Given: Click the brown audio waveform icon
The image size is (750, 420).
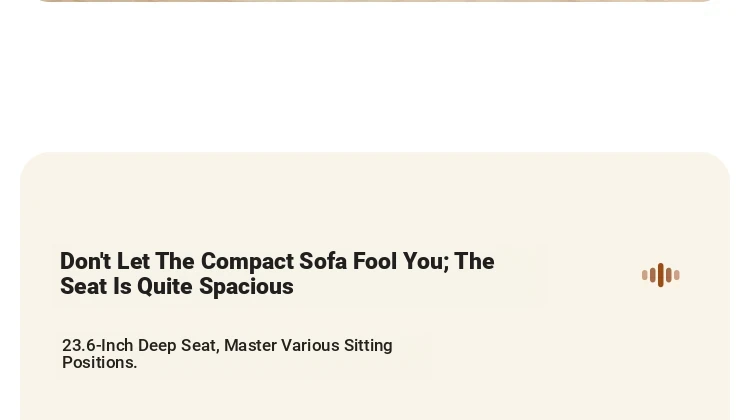Looking at the screenshot, I should click(x=661, y=275).
